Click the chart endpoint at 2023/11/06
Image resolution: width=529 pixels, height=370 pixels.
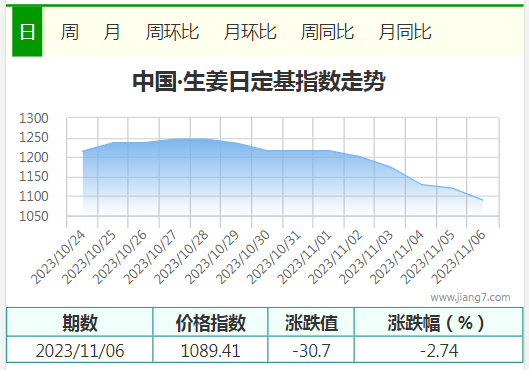[482, 200]
